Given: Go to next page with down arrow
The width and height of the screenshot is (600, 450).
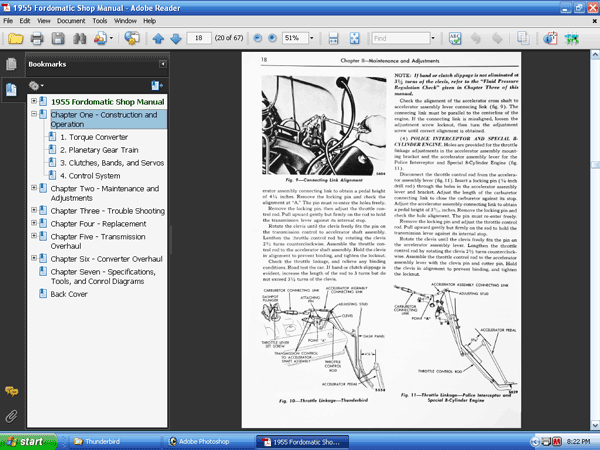Looking at the screenshot, I should pos(176,39).
